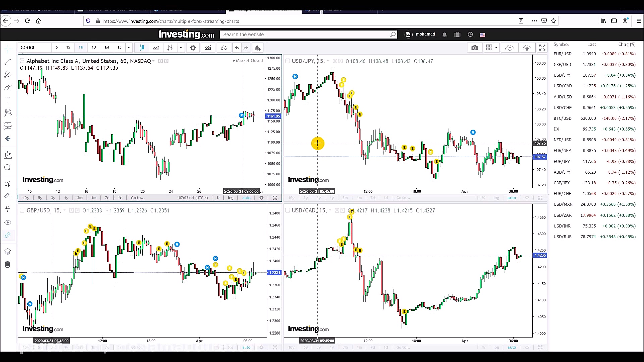This screenshot has width=644, height=362.
Task: Expand the time interval dropdown arrow
Action: tap(129, 48)
